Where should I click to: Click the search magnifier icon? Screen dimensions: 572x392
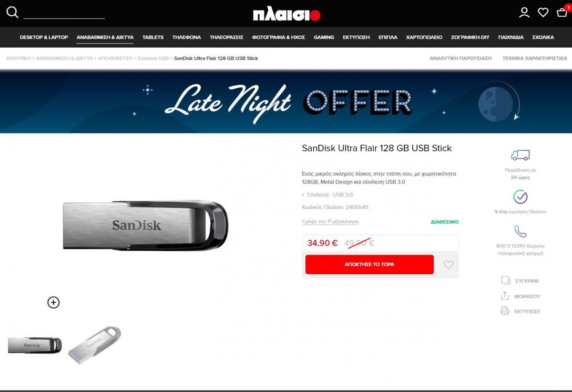pos(12,12)
